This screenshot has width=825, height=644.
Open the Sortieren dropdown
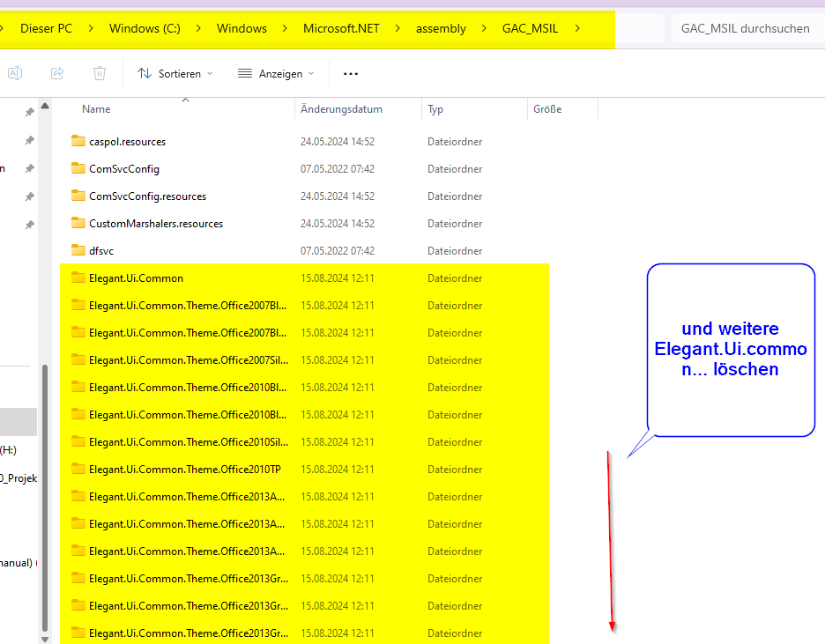(x=175, y=74)
